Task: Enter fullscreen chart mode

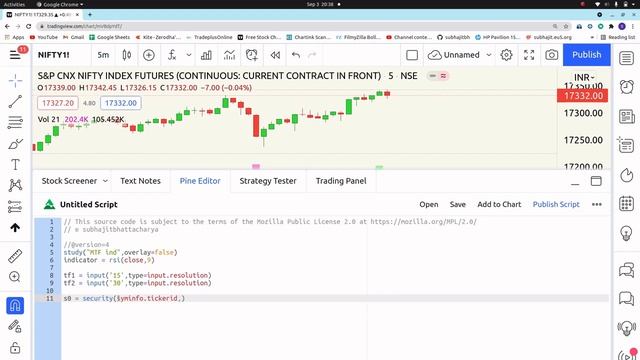Action: tap(529, 55)
